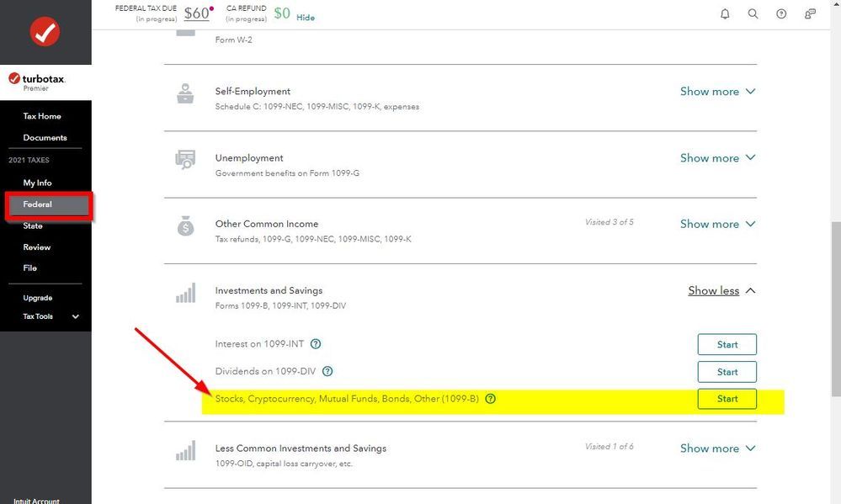Viewport: 841px width, 504px height.
Task: Expand Unemployment with Show more
Action: point(717,157)
